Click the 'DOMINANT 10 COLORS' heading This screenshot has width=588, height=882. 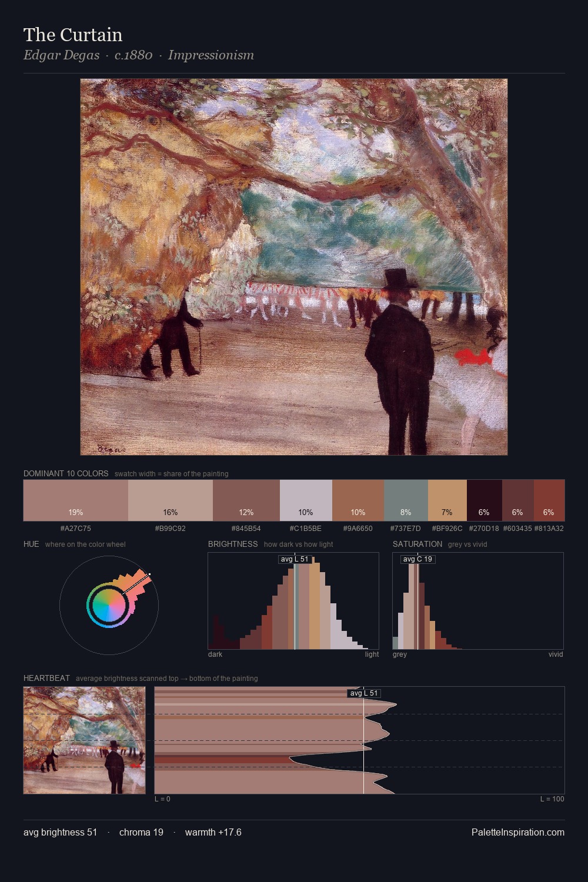pyautogui.click(x=66, y=473)
